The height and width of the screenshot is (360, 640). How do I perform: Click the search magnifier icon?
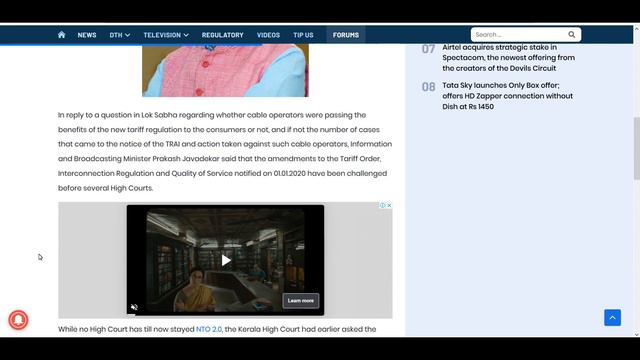tap(572, 35)
